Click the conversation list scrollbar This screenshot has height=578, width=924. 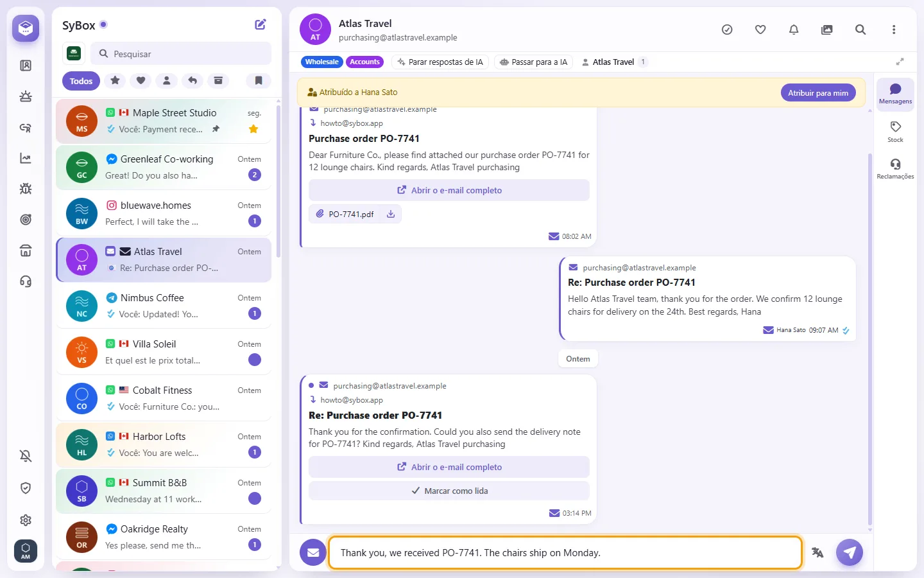[278, 181]
